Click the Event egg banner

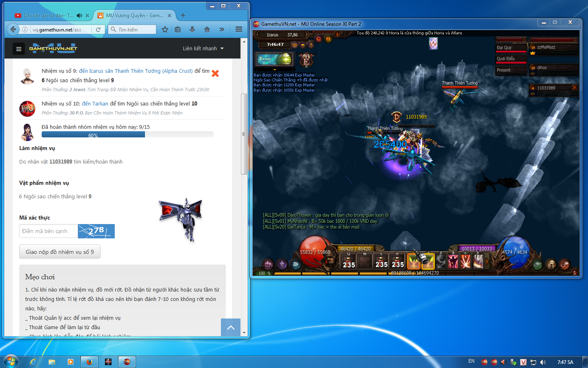274,59
